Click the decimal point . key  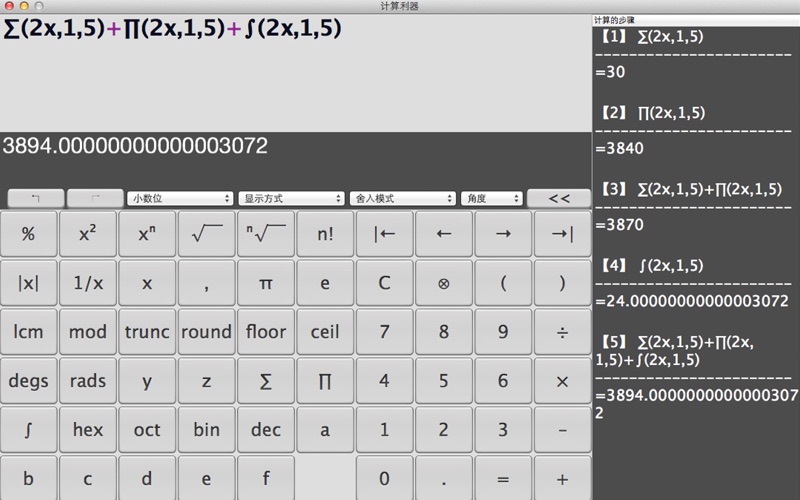click(x=443, y=479)
